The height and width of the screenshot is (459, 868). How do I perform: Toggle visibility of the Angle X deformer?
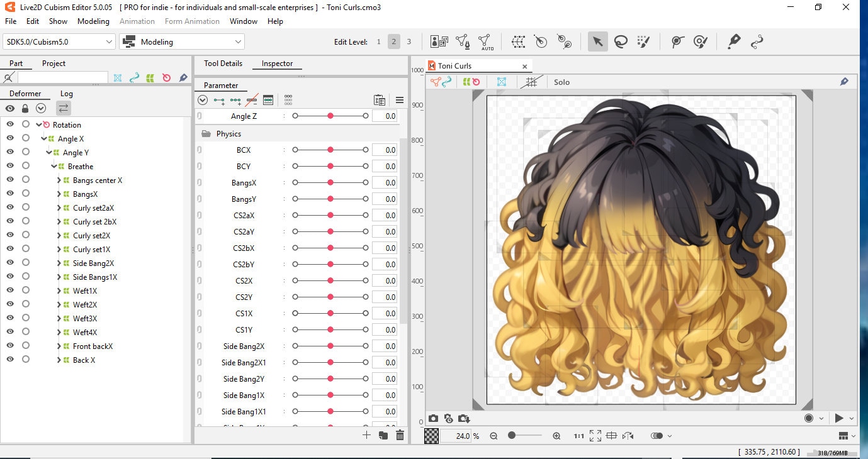[x=10, y=138]
